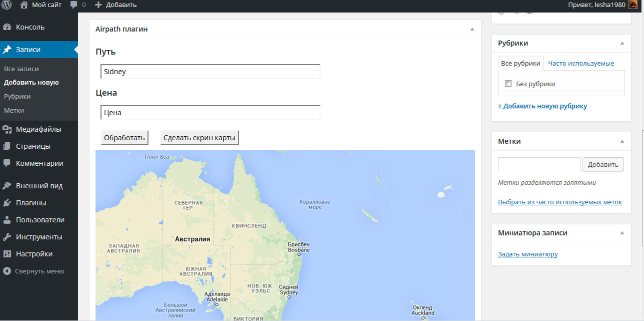Image resolution: width=644 pixels, height=321 pixels.
Task: Click the Южная Австралия label on map
Action: coord(196,271)
